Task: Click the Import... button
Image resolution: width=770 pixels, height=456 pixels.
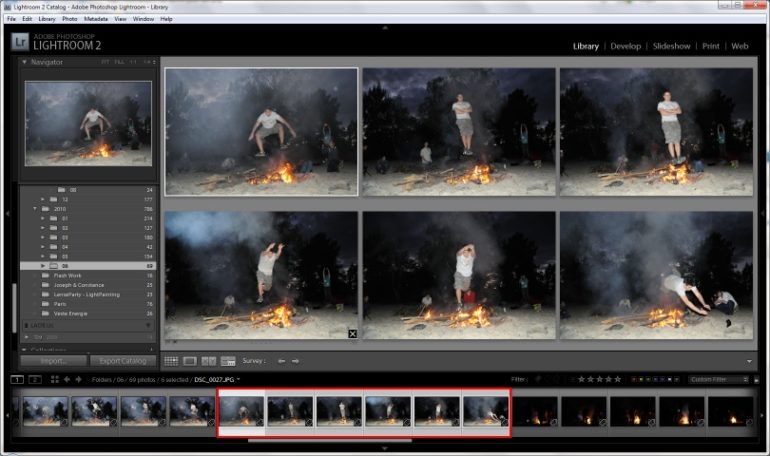Action: pyautogui.click(x=53, y=361)
